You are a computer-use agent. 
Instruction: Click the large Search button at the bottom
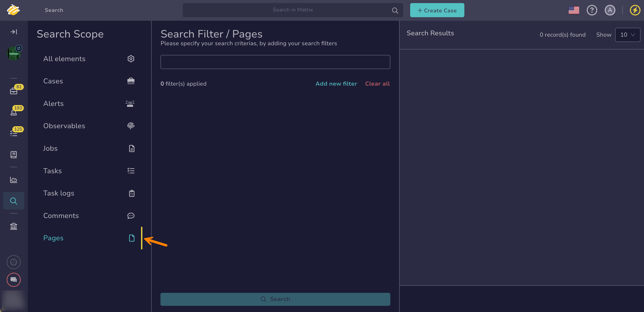click(x=275, y=299)
